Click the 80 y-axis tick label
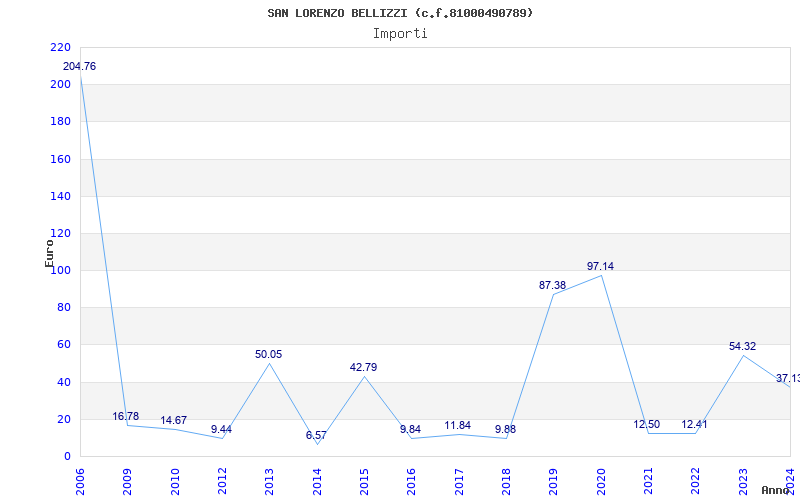 pyautogui.click(x=63, y=308)
